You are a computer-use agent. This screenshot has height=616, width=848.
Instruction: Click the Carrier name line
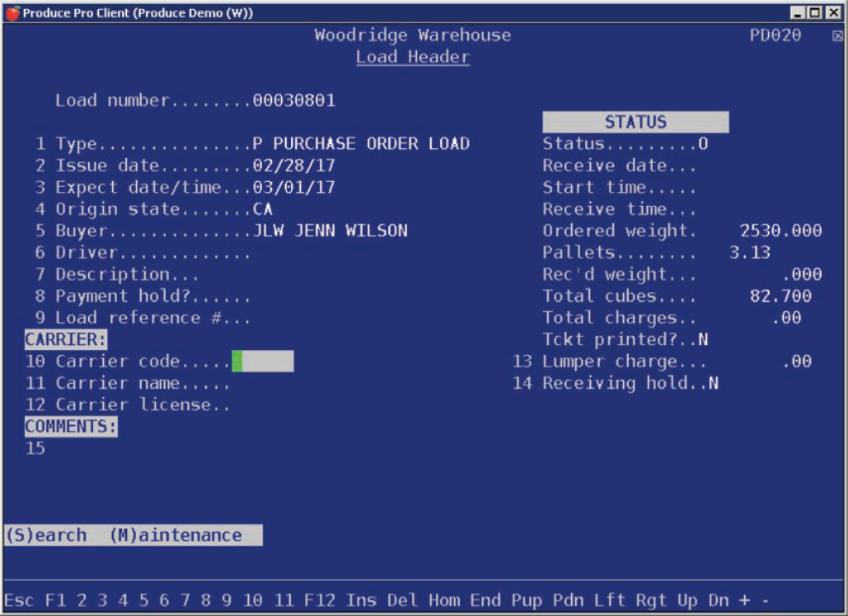click(128, 383)
